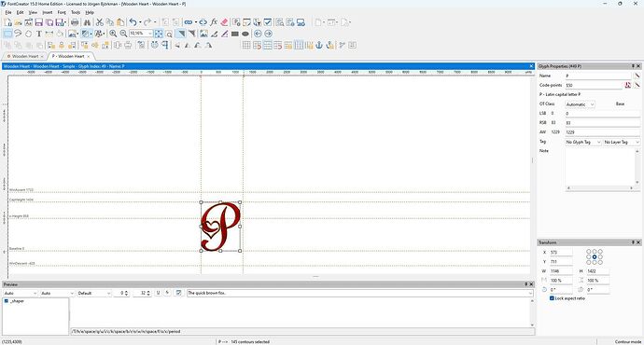This screenshot has height=345, width=644.
Task: Toggle the _shaper feature checkbox
Action: tap(7, 301)
